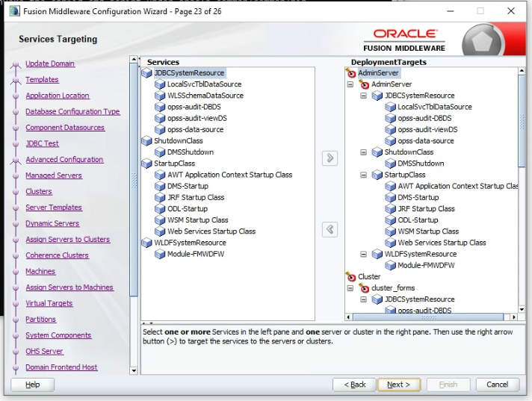Click opss-audit-viewDS icon in Services pane
This screenshot has height=401, width=532.
pyautogui.click(x=160, y=118)
